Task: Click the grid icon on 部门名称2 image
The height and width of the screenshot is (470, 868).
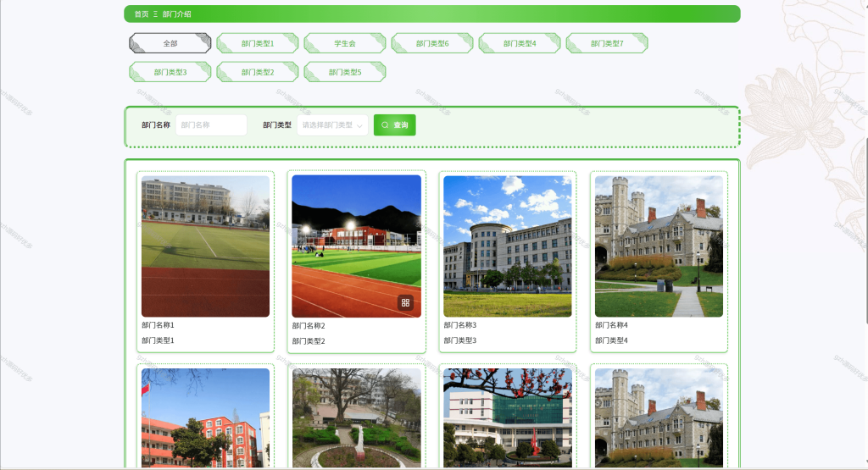Action: [x=405, y=302]
